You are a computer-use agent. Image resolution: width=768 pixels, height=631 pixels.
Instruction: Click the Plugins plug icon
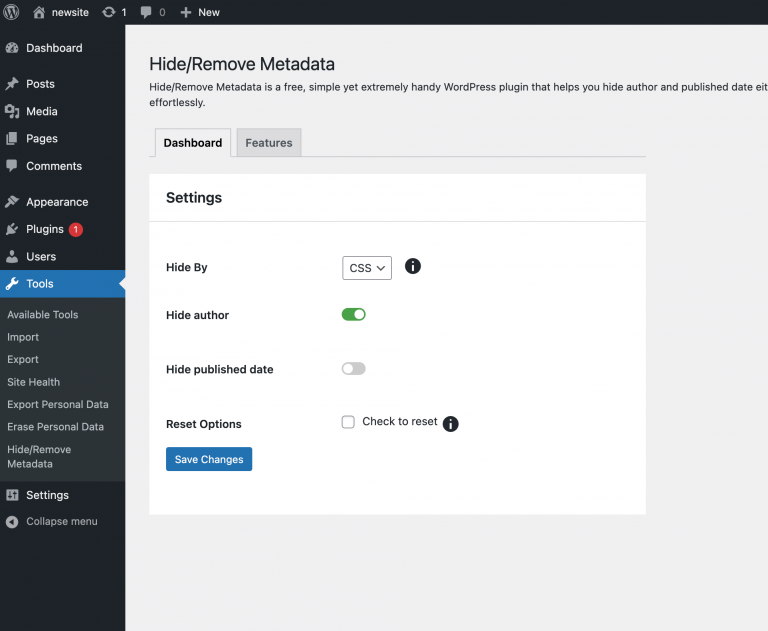point(12,229)
